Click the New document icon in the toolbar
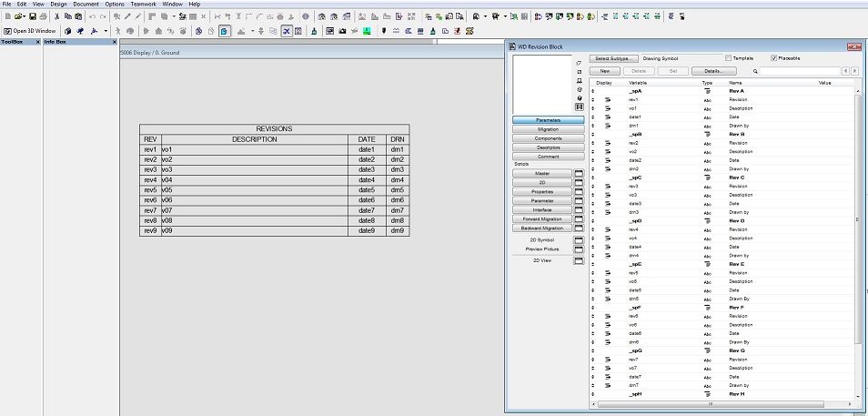Screen dimensions: 868x416 [x=8, y=16]
